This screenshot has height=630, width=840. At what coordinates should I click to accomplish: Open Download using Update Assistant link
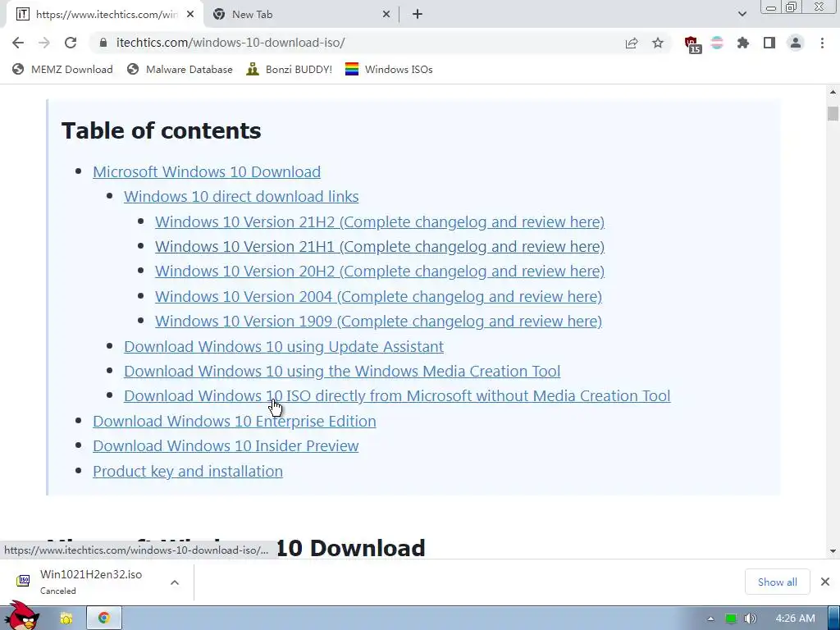click(283, 346)
